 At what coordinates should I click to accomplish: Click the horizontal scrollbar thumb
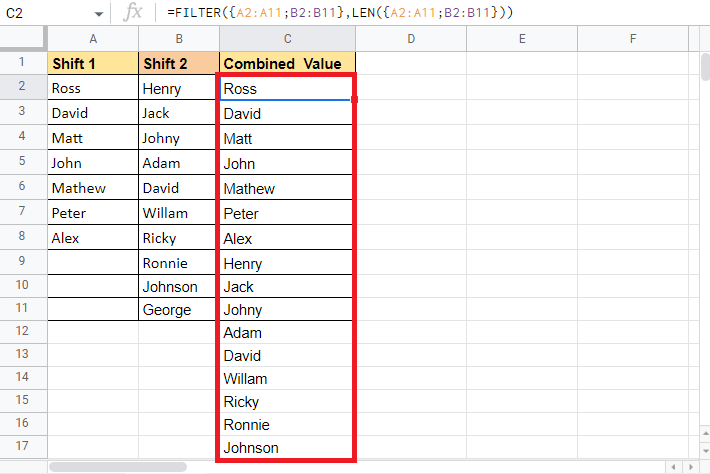118,467
